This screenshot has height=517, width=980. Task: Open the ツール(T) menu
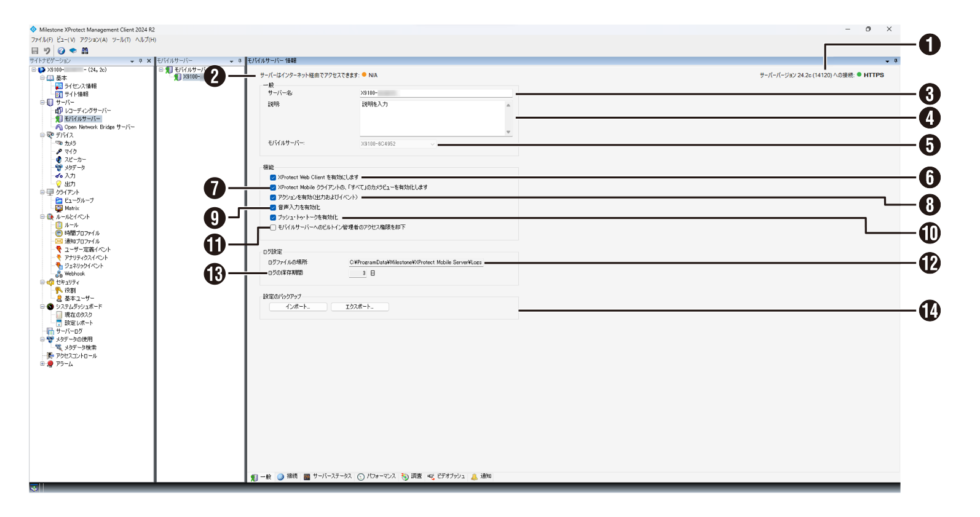pyautogui.click(x=121, y=40)
